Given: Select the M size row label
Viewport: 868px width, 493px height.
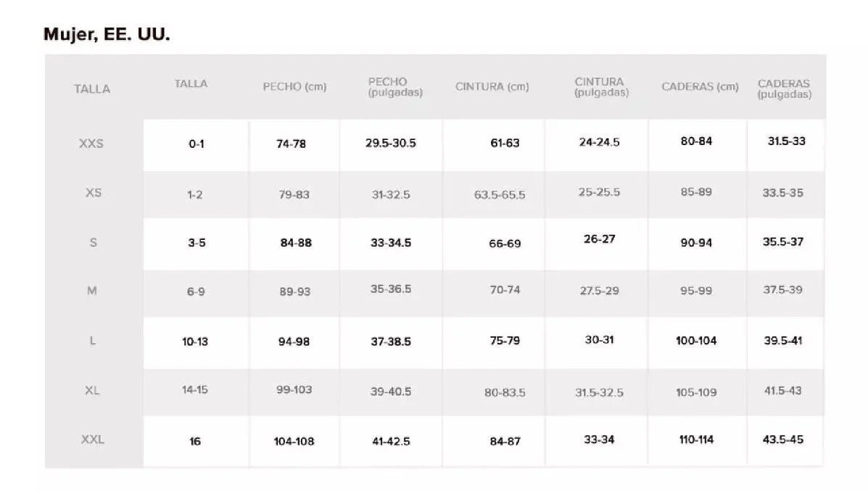Looking at the screenshot, I should [x=92, y=291].
